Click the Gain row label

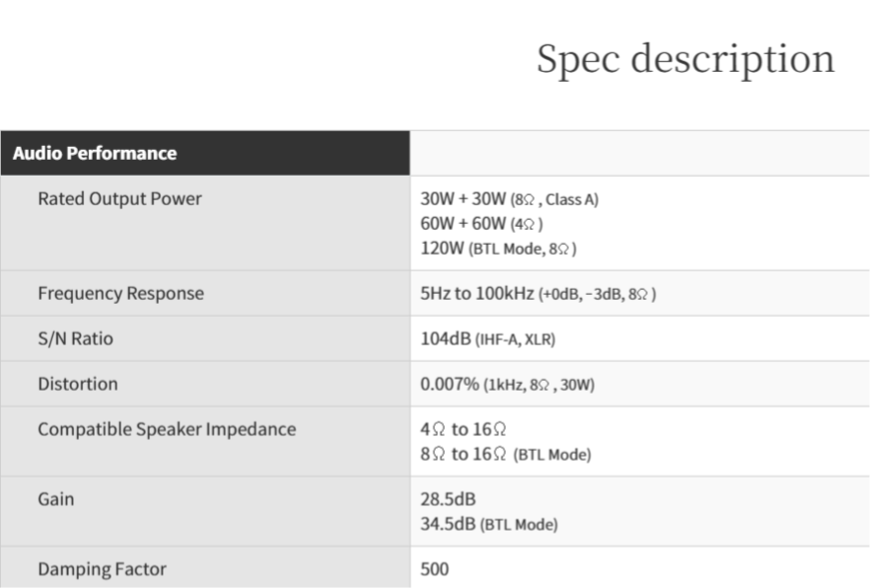click(x=55, y=499)
